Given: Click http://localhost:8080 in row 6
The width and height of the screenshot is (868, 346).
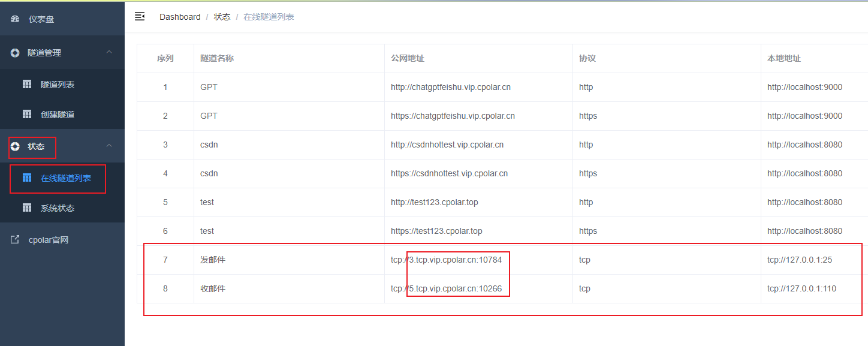Looking at the screenshot, I should [804, 231].
